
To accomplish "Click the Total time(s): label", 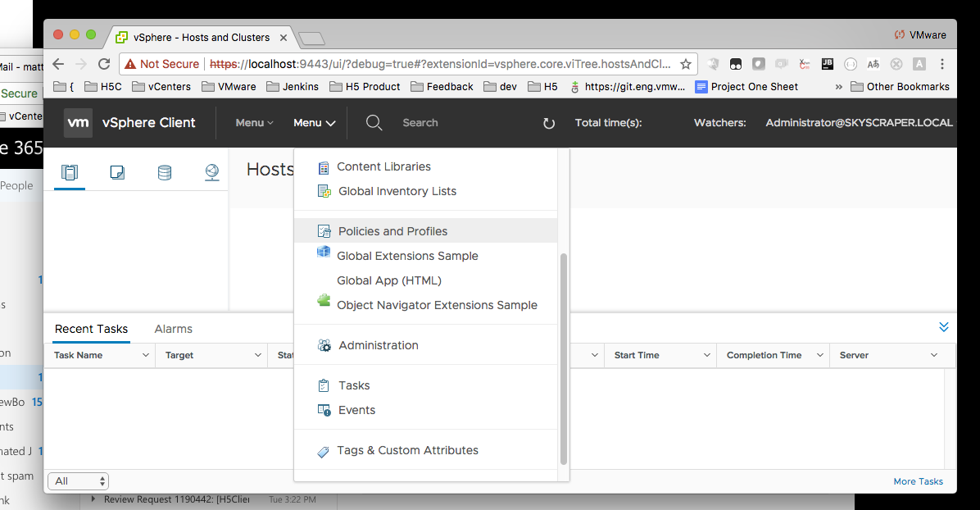I will pos(608,123).
